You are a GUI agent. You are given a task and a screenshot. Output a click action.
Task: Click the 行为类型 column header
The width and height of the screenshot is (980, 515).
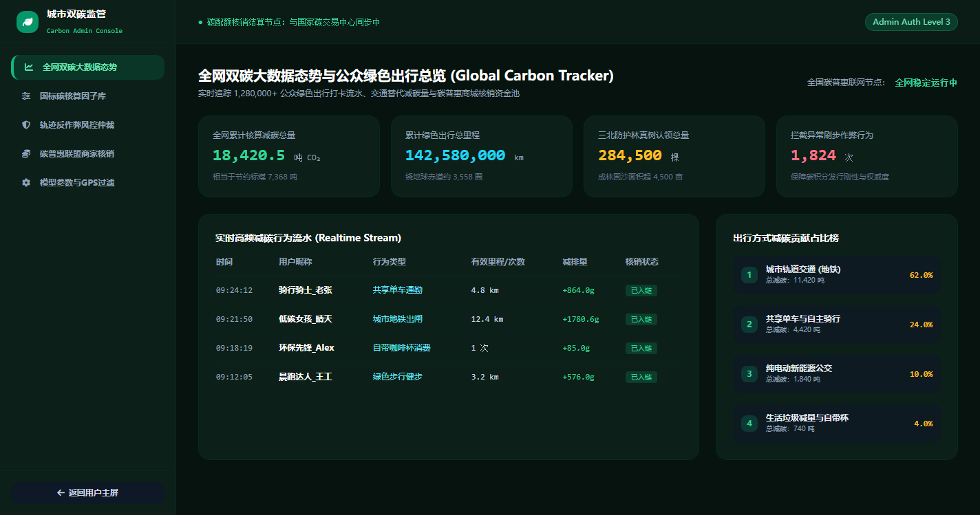click(390, 262)
